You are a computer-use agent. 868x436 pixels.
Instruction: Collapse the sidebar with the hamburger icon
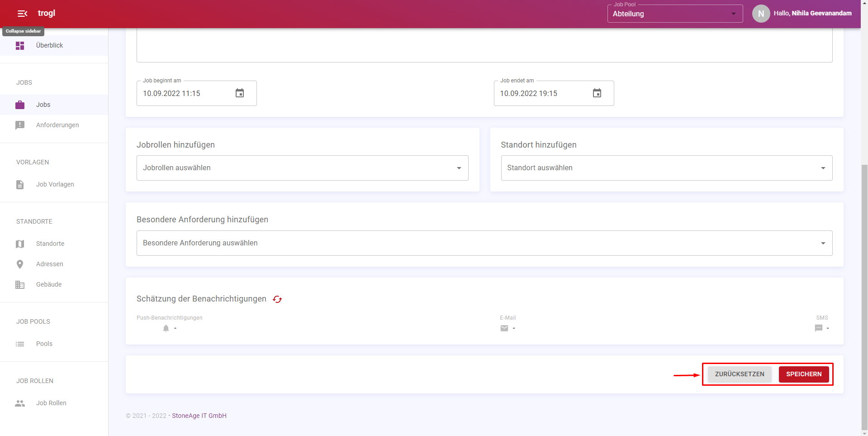(22, 14)
